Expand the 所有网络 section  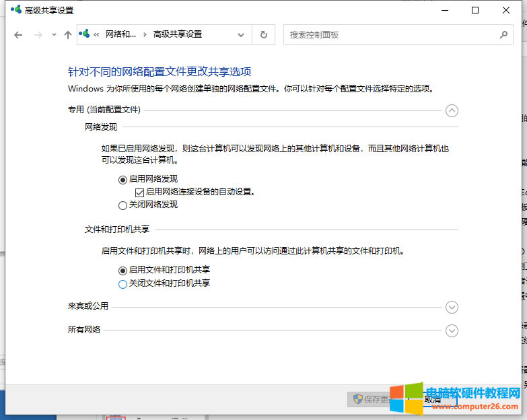click(452, 330)
